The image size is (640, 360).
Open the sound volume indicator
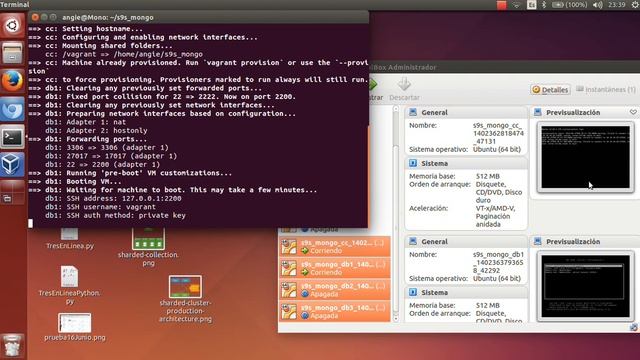pos(598,5)
